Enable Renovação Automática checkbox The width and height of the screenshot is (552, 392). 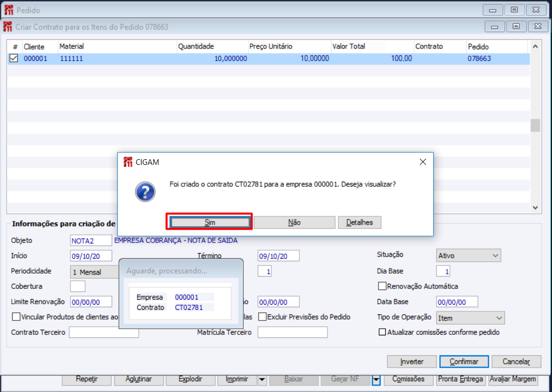(x=382, y=286)
